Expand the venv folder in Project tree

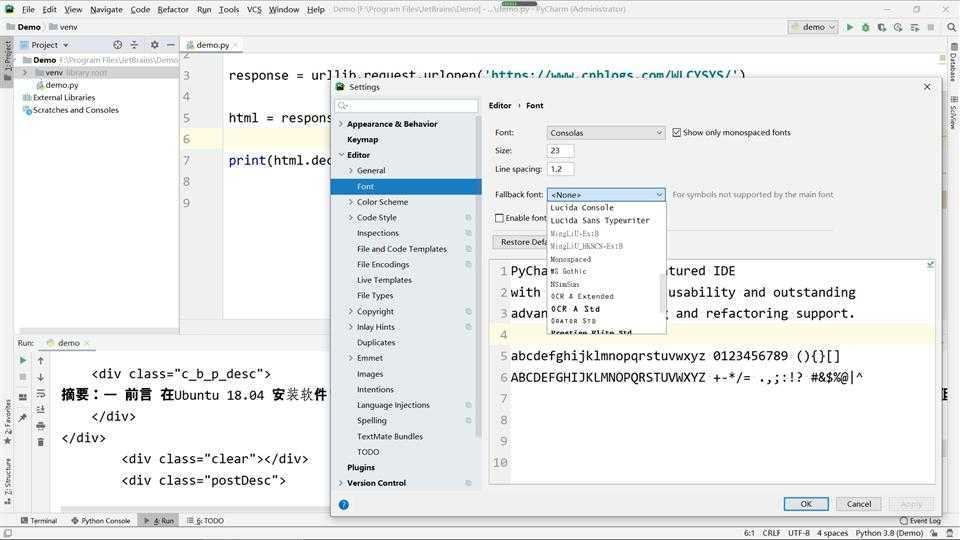pos(26,73)
